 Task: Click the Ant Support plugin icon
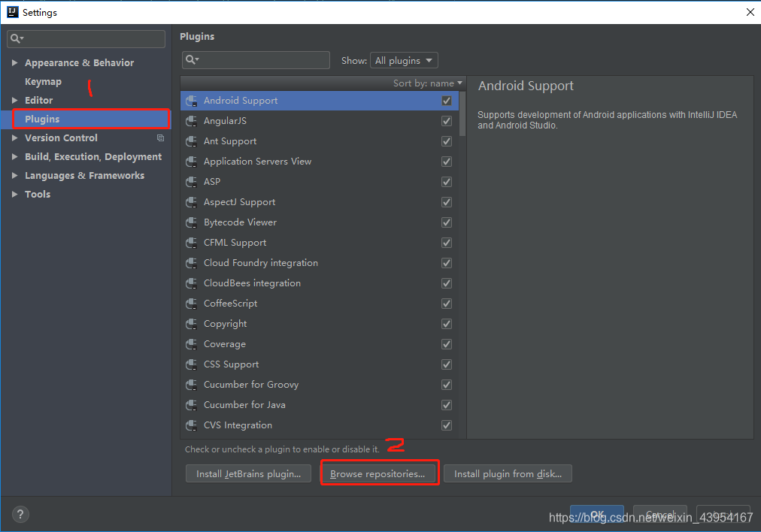tap(192, 141)
